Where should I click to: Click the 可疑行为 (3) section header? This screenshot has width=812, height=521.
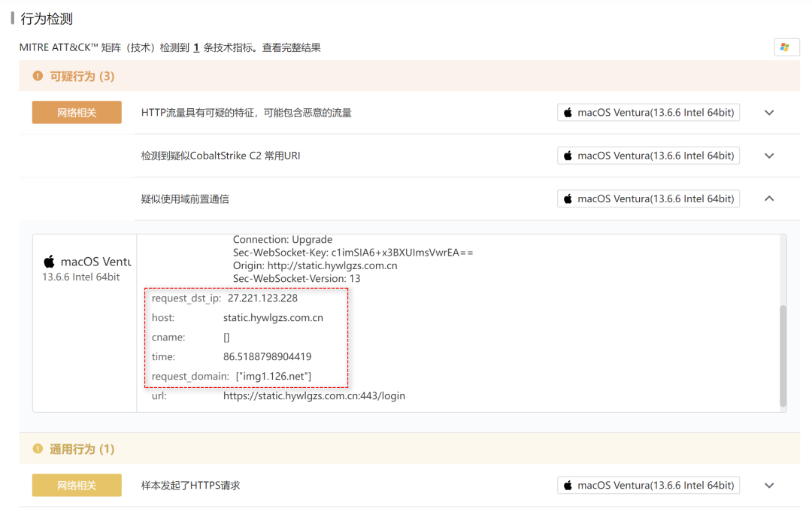point(81,76)
